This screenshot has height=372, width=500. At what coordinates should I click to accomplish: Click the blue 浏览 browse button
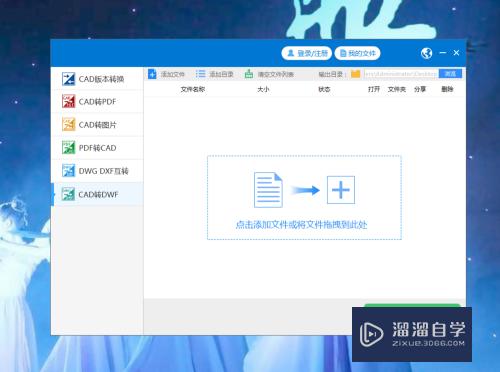pyautogui.click(x=450, y=74)
